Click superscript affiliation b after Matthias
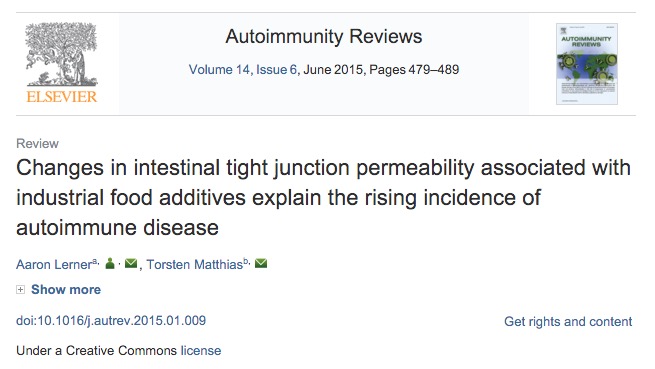 (x=246, y=261)
